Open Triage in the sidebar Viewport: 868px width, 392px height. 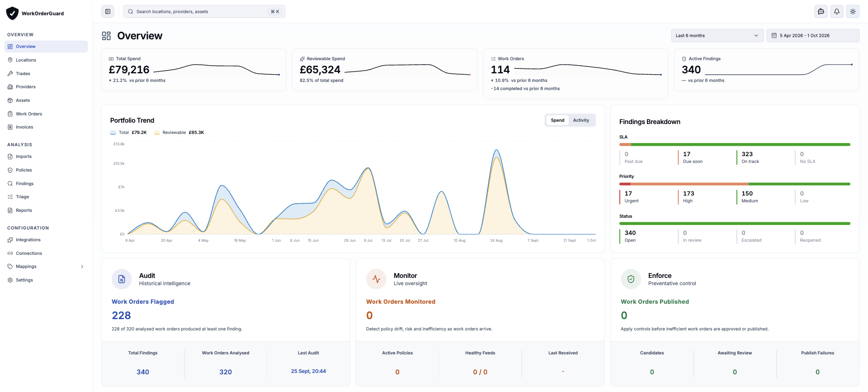[x=46, y=197]
